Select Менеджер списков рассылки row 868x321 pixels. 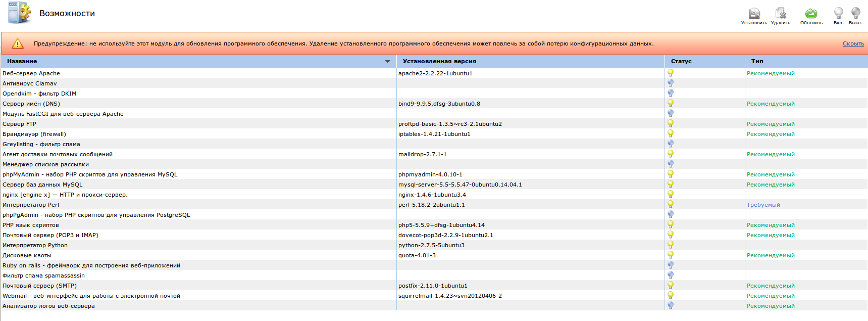click(45, 164)
